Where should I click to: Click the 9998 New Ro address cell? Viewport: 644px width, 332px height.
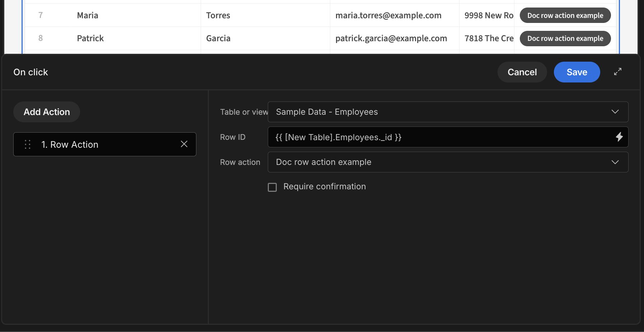(487, 15)
